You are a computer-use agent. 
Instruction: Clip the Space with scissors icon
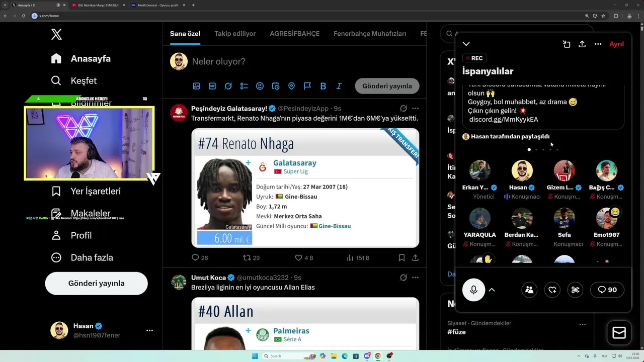click(576, 290)
